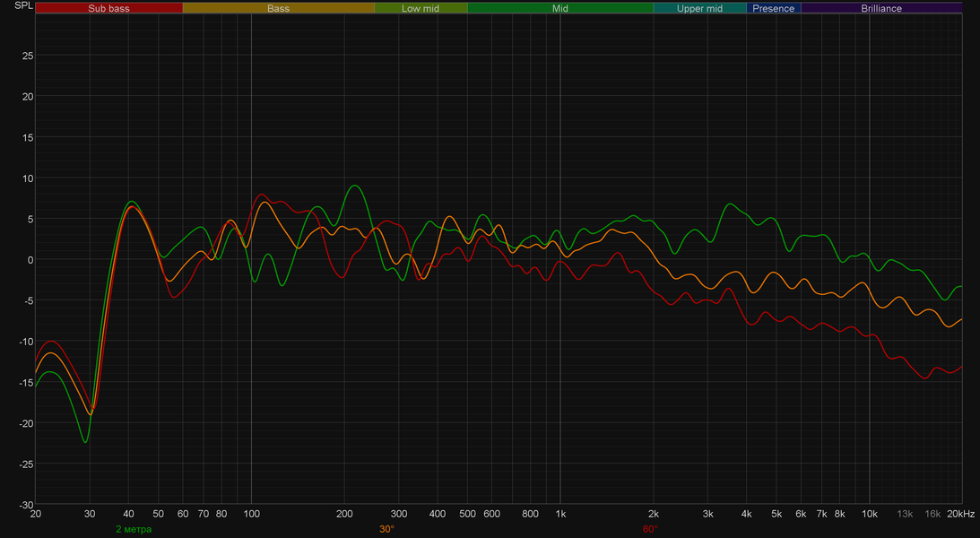Click the 5 dB vertical axis label
Viewport: 980px width, 538px height.
tap(30, 220)
